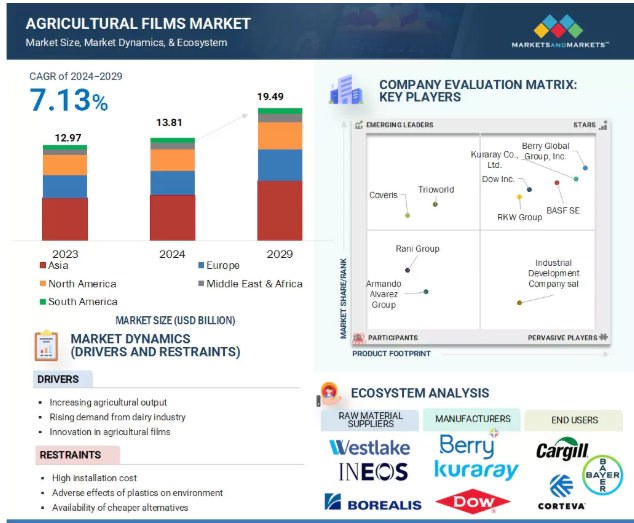Screen dimensions: 634x523
Task: Click "CAGR of 2024–2029" text
Action: pyautogui.click(x=76, y=76)
